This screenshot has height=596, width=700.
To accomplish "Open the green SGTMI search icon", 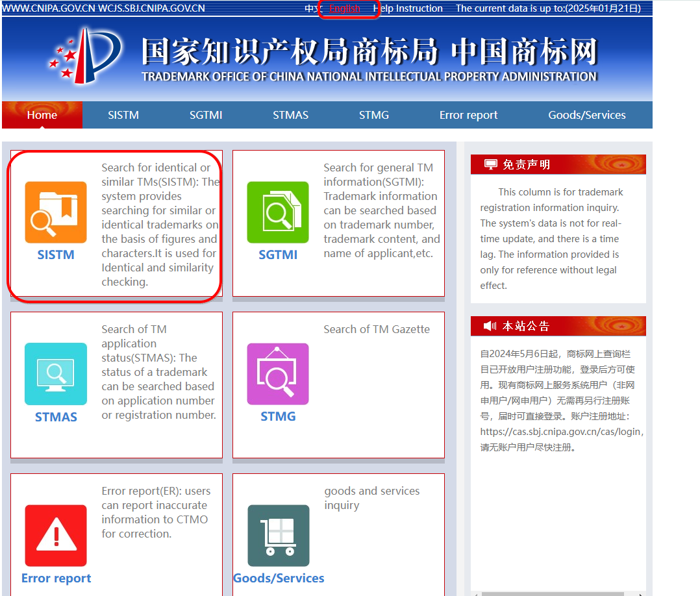I will [x=278, y=212].
